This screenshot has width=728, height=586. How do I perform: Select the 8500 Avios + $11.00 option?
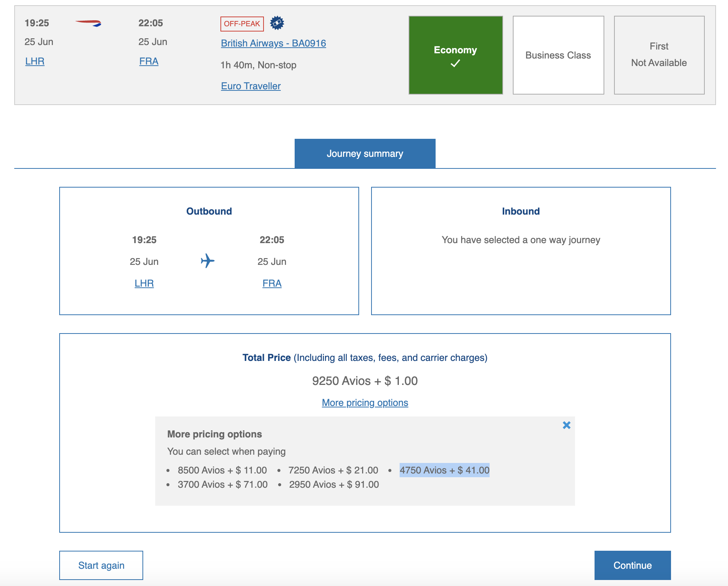222,470
